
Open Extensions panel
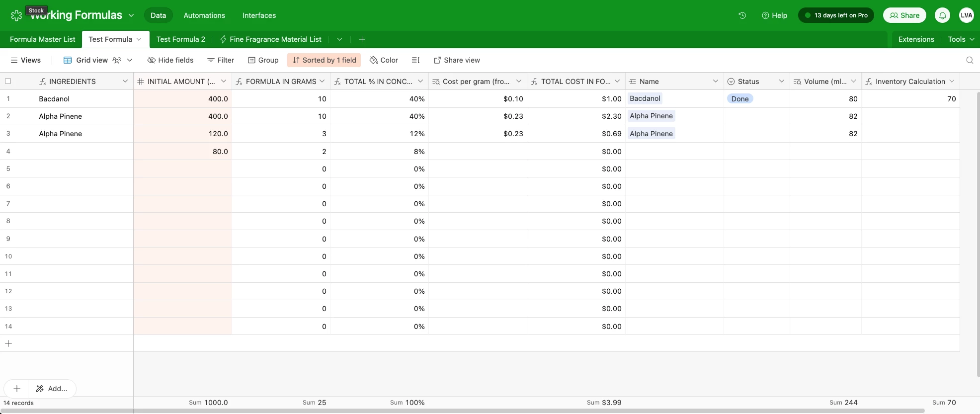click(x=916, y=39)
